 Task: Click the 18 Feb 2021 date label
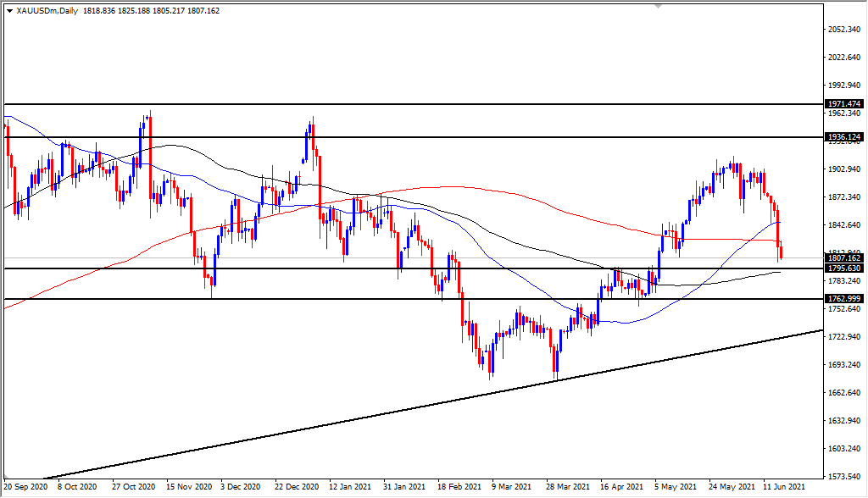pyautogui.click(x=459, y=487)
